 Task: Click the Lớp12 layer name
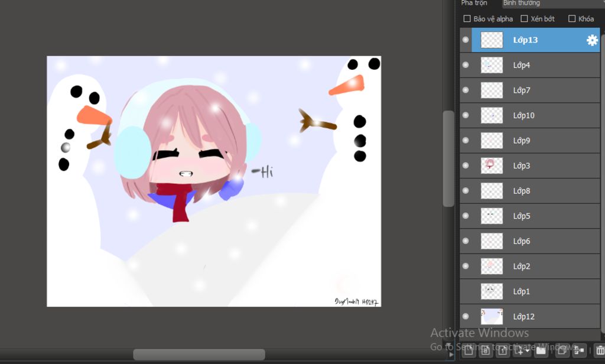(523, 316)
